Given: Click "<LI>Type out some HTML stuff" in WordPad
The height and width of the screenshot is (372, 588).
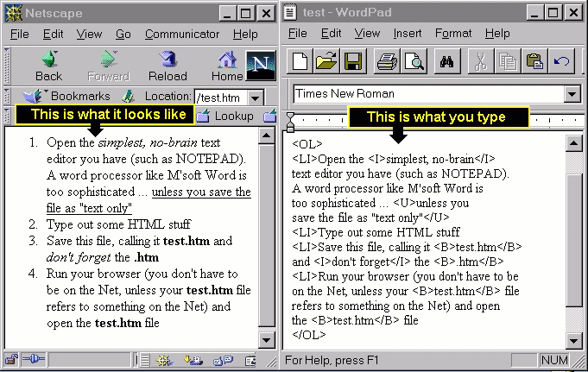Looking at the screenshot, I should [x=376, y=232].
